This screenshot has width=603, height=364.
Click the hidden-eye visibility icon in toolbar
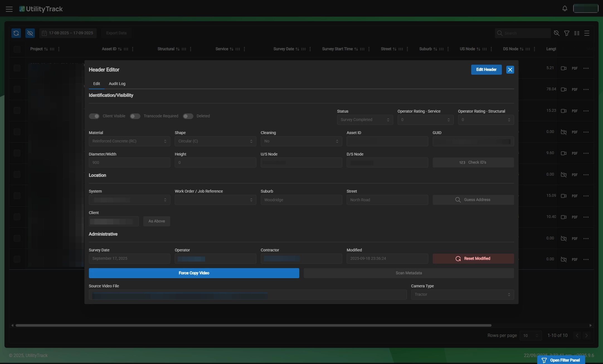coord(30,33)
